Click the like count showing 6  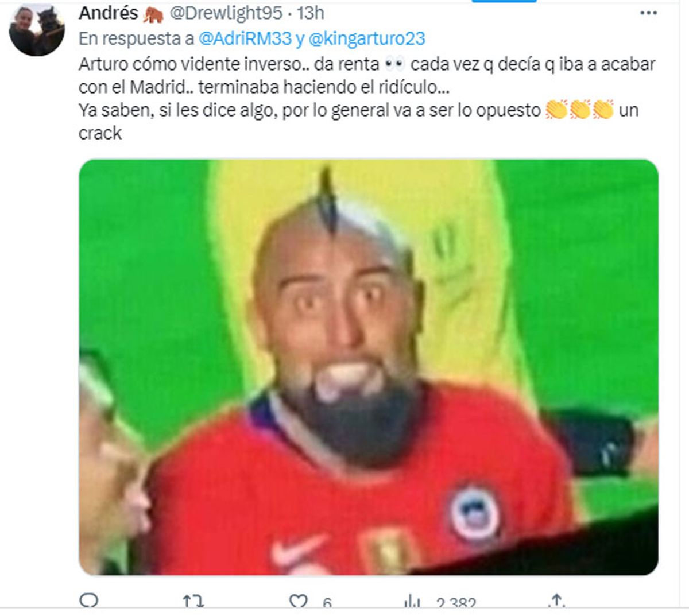[327, 603]
